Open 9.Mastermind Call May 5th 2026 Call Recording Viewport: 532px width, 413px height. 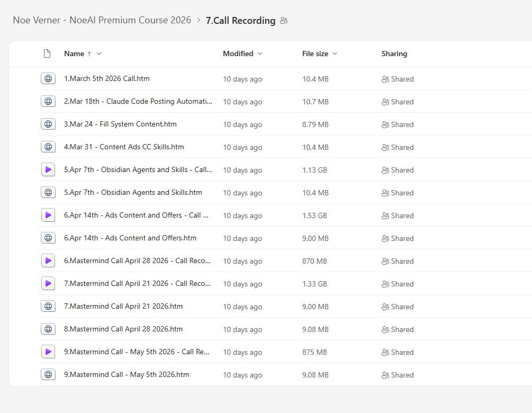tap(137, 351)
